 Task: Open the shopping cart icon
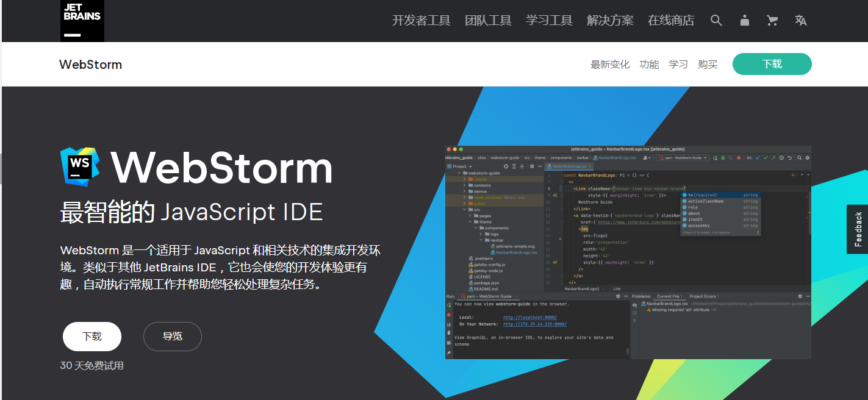[x=772, y=21]
